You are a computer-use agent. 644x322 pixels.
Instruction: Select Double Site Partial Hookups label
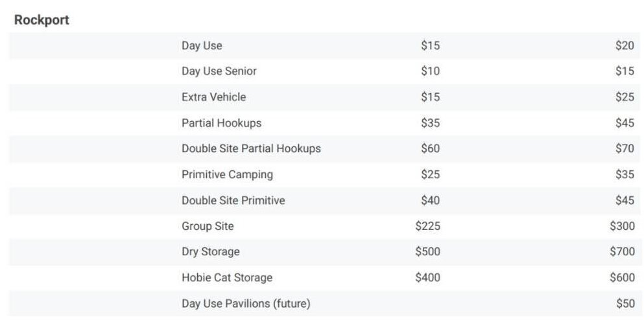click(251, 148)
